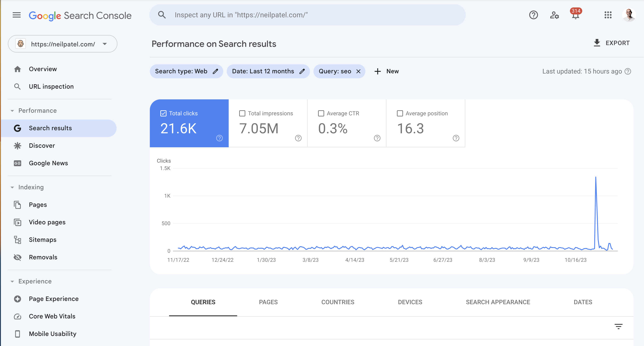Uncheck the Total clicks checkbox
The width and height of the screenshot is (644, 346).
pyautogui.click(x=163, y=113)
